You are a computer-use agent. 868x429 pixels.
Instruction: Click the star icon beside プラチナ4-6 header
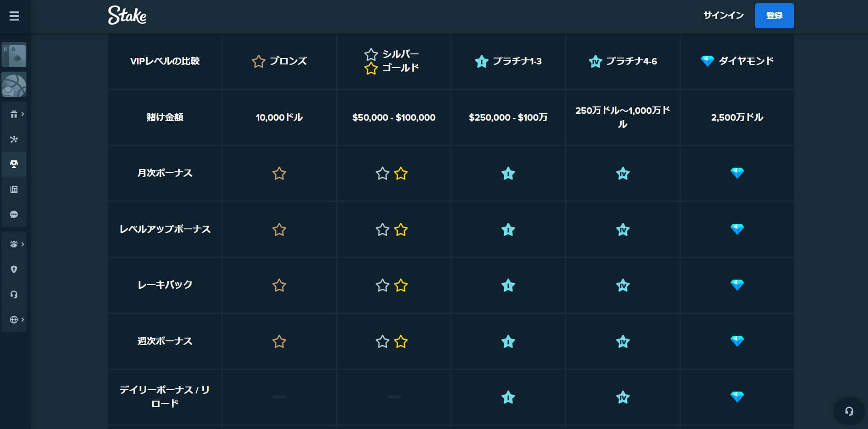click(595, 61)
